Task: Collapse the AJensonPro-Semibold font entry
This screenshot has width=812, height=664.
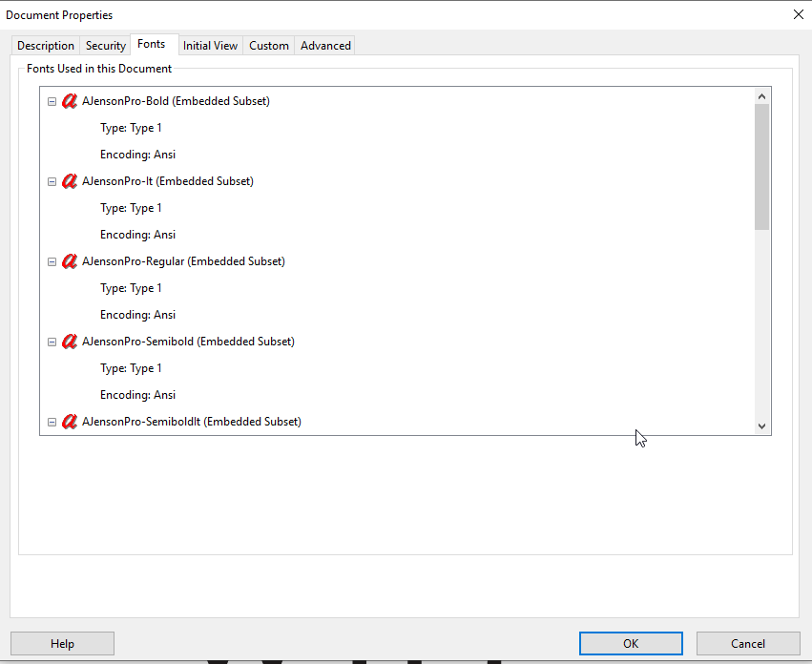Action: click(52, 341)
